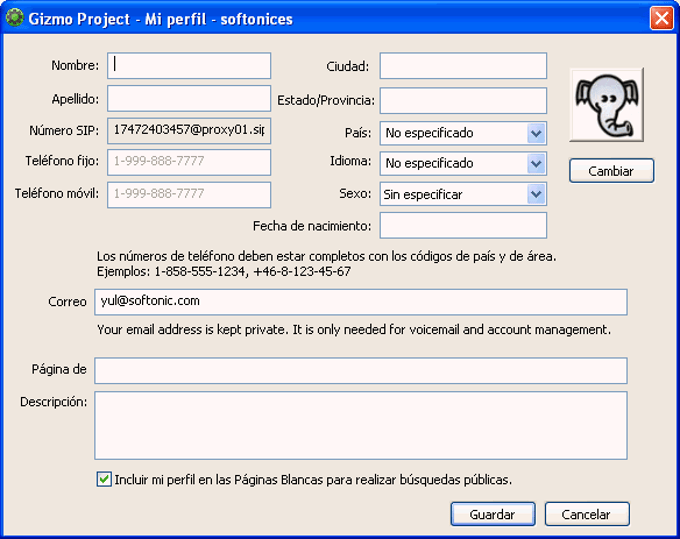680x539 pixels.
Task: Toggle the Páginas Blancas profile checkbox
Action: tap(104, 479)
